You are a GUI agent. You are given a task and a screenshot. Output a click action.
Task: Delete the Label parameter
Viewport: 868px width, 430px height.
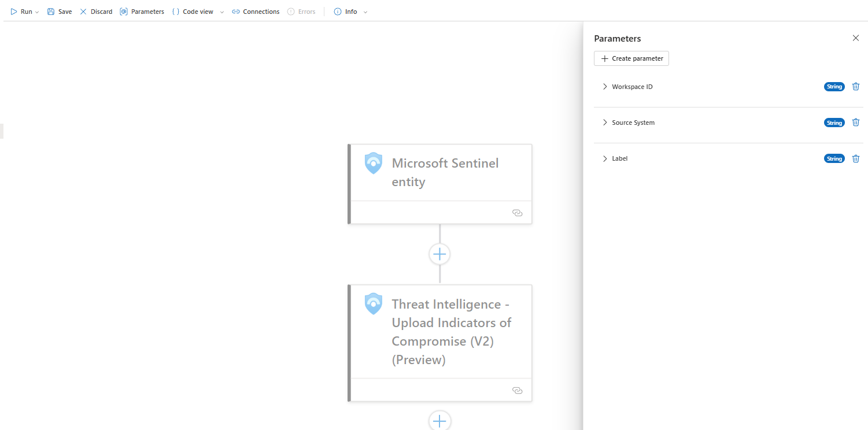point(856,158)
